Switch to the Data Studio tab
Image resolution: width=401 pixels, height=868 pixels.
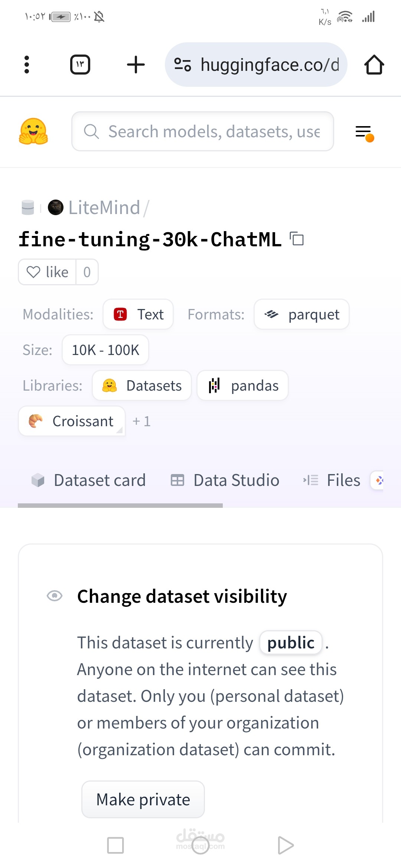tap(225, 480)
